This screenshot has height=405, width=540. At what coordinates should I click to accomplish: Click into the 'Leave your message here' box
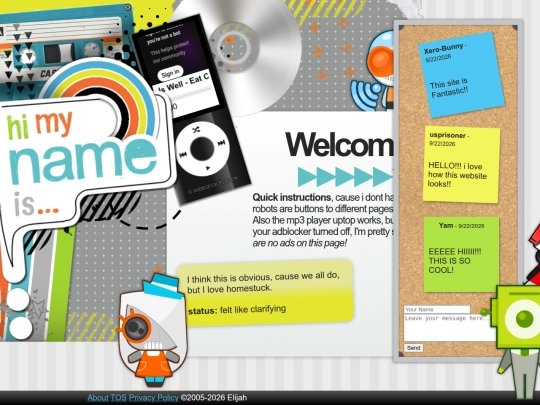point(450,328)
